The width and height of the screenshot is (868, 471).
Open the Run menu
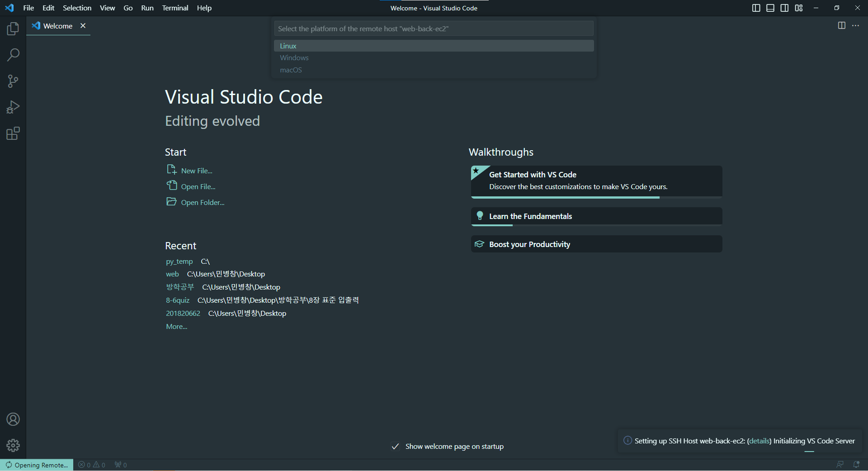coord(147,8)
